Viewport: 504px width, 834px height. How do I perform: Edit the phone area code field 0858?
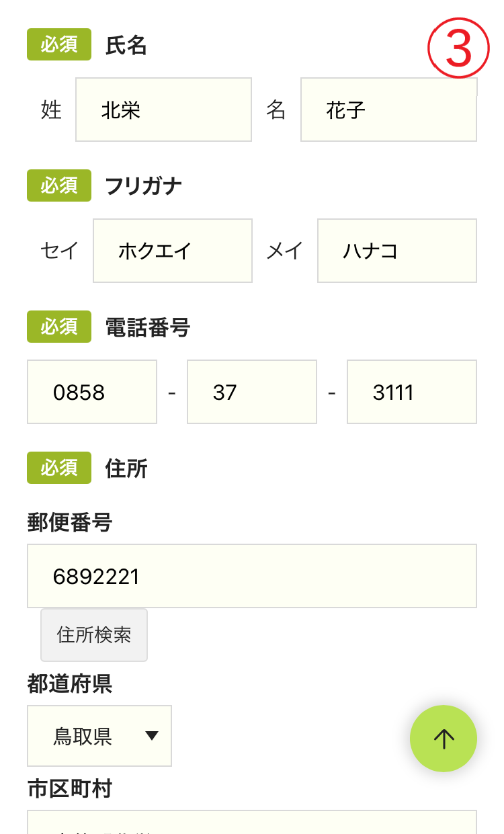[92, 392]
